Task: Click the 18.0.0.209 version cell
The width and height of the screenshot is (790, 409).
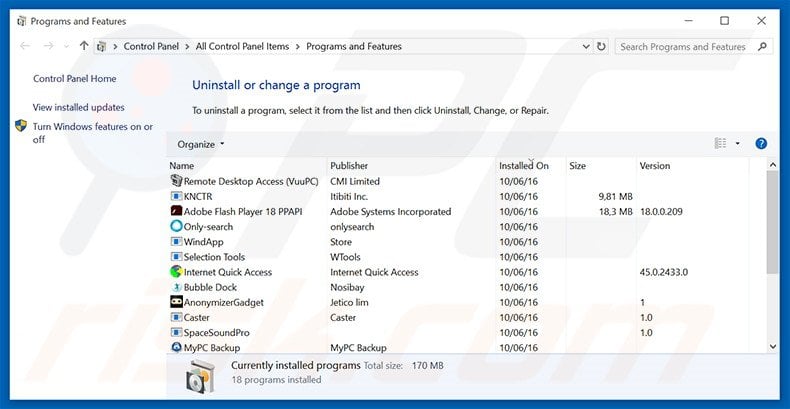Action: click(x=661, y=212)
